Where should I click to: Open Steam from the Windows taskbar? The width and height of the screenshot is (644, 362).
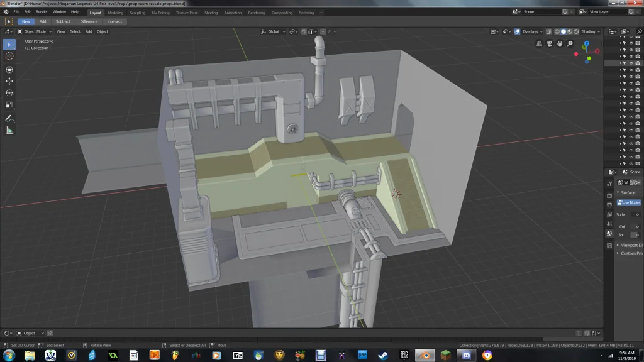coord(383,356)
